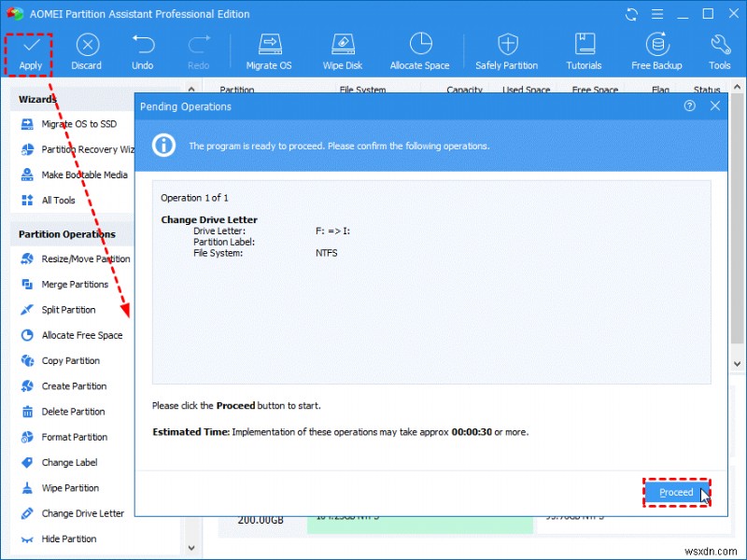This screenshot has height=560, width=747.
Task: Refresh the disk list with circular arrows icon
Action: pos(631,14)
